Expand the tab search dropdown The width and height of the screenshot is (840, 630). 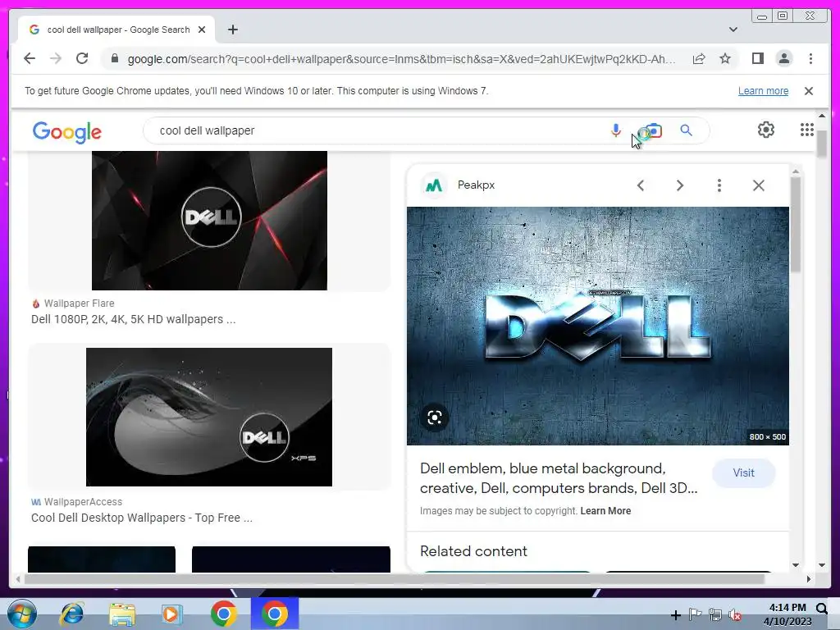pyautogui.click(x=733, y=30)
